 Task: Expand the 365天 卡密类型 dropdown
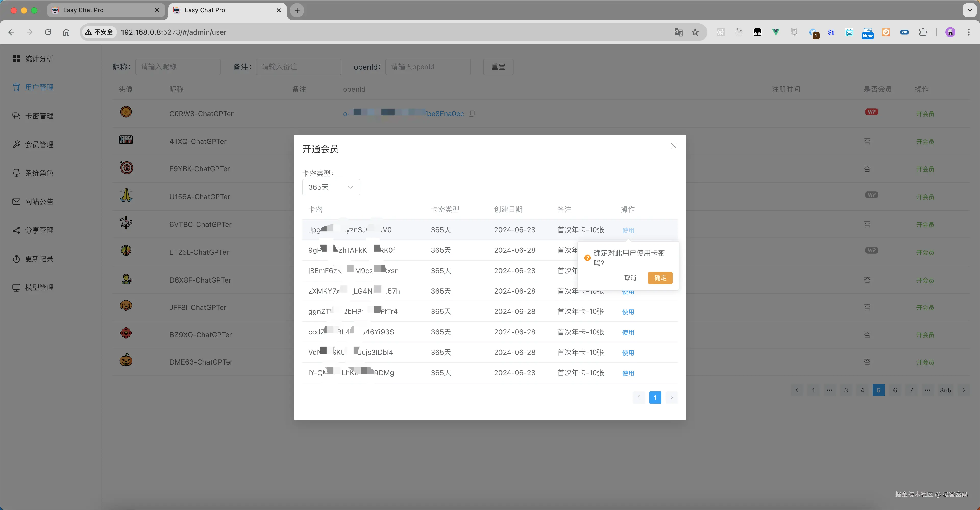330,187
